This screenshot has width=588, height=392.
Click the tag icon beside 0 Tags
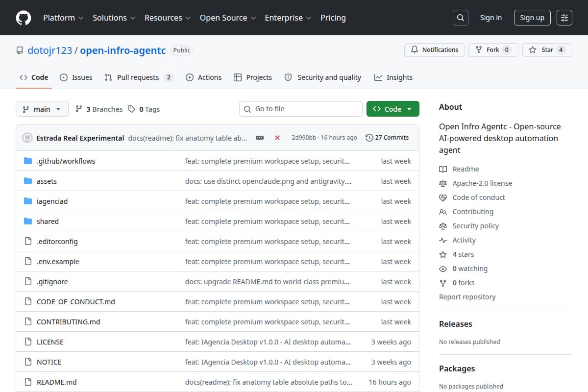[131, 109]
